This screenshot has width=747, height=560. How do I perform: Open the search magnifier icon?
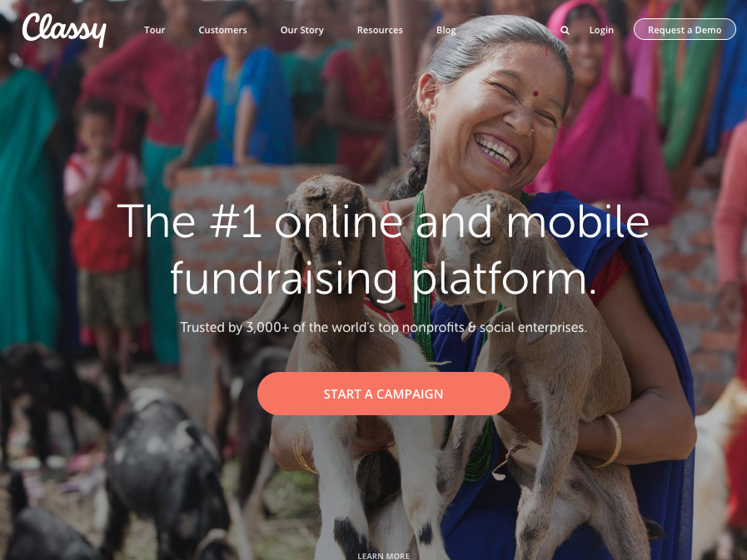pyautogui.click(x=565, y=30)
